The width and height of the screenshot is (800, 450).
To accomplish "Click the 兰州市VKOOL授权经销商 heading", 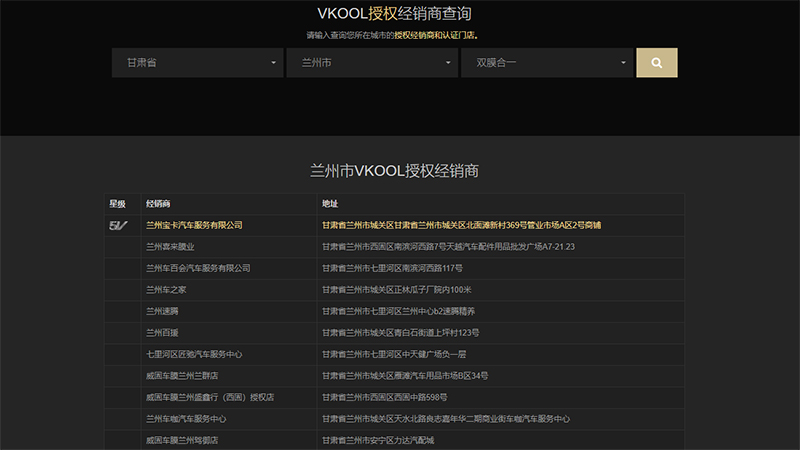I will pos(394,170).
